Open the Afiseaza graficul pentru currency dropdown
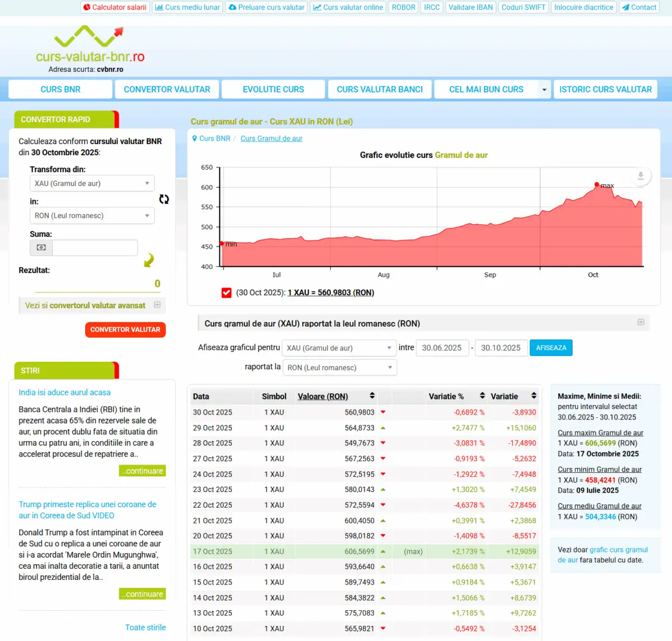Viewport: 672px width, 641px height. 339,348
